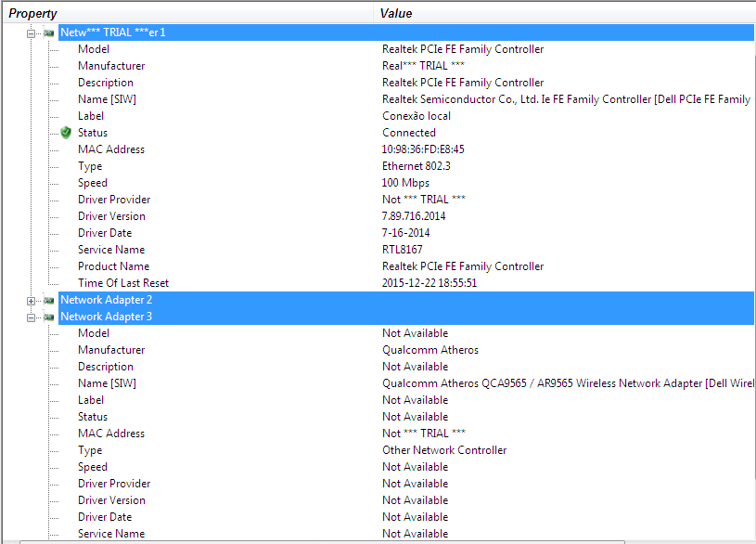Screen dimensions: 756x544
Task: Click the RTL8167 service name value
Action: 402,250
